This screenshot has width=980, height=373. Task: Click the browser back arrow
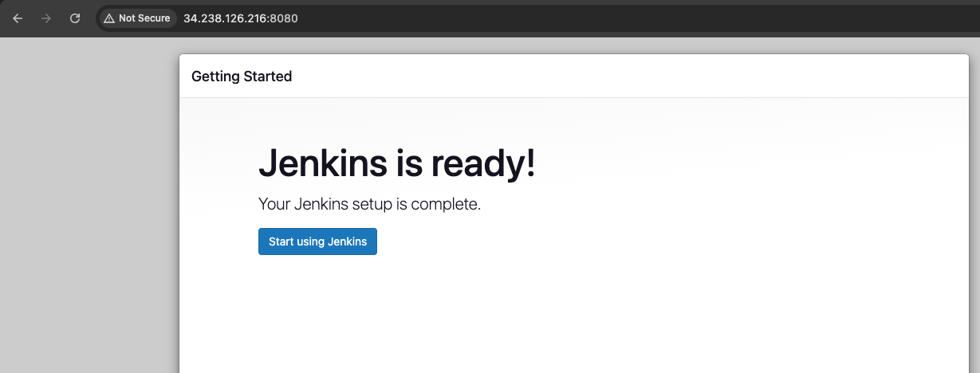tap(18, 18)
